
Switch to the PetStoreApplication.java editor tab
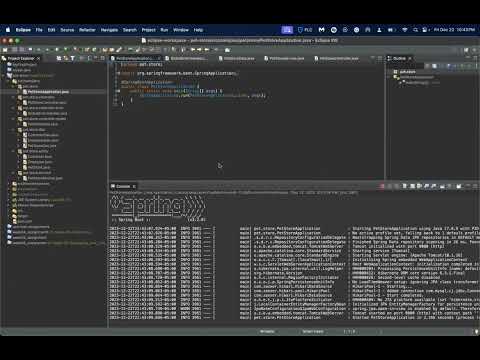[x=134, y=59]
